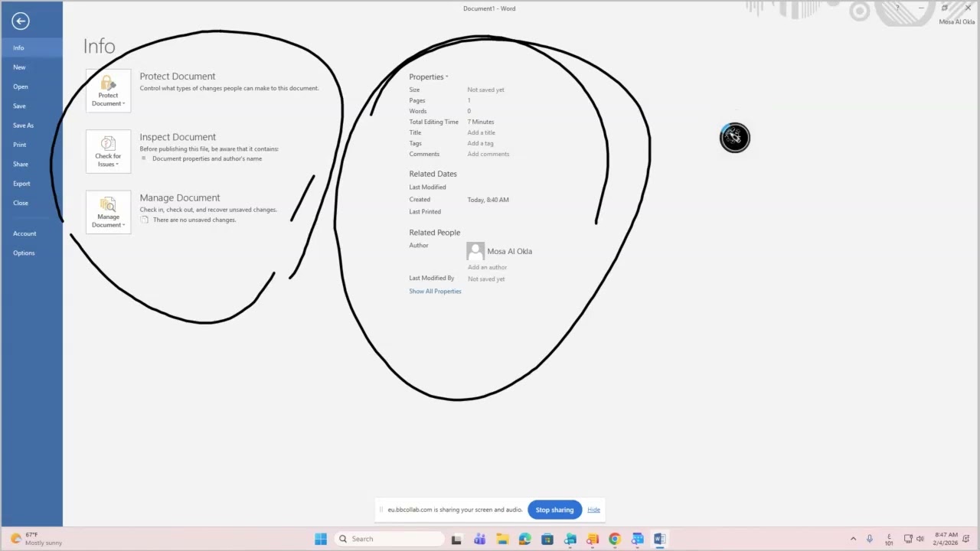Select the Info tab
The image size is (980, 551).
(31, 47)
